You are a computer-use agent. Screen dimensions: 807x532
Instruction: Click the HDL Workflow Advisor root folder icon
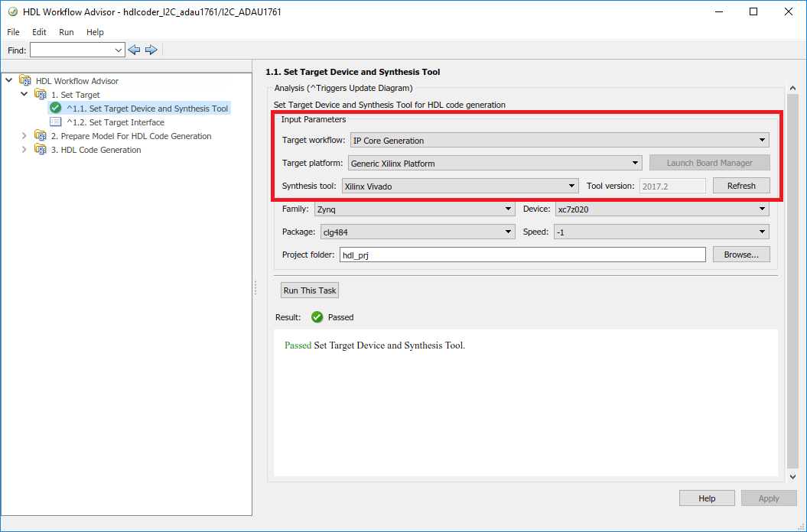coord(25,81)
